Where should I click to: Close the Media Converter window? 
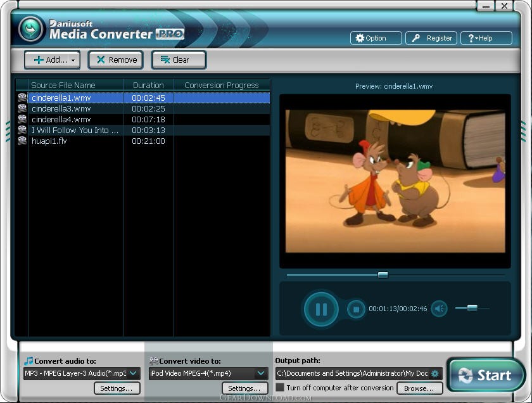pyautogui.click(x=504, y=6)
